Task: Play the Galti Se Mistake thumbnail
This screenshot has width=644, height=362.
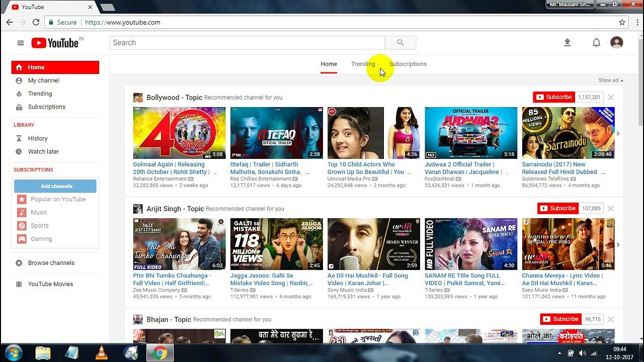Action: (276, 244)
